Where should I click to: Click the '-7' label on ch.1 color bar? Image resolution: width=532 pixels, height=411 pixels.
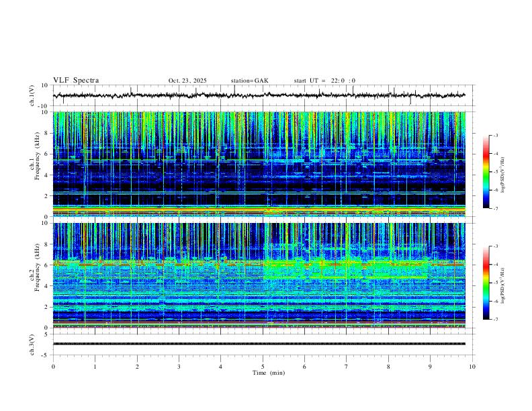coord(495,208)
